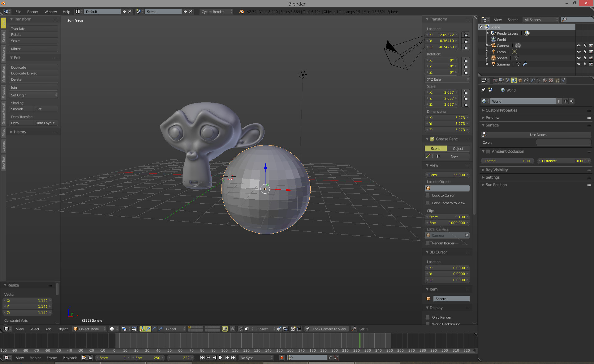This screenshot has width=594, height=364.
Task: Click the Mirror button
Action: 33,49
